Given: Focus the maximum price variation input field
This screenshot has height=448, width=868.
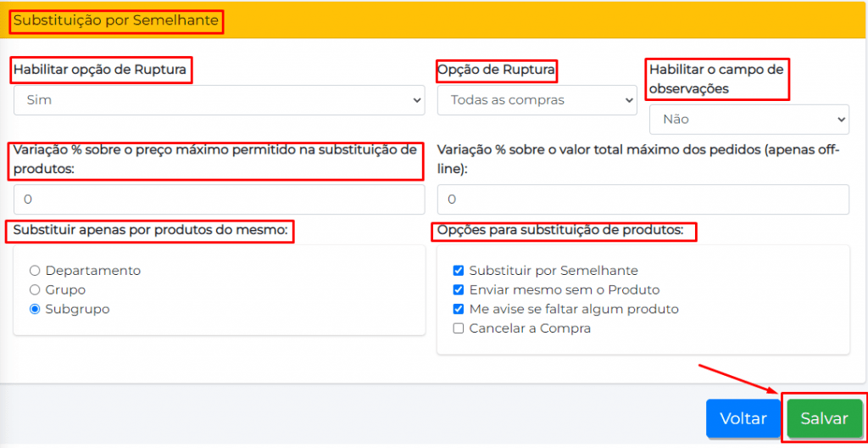Looking at the screenshot, I should tap(219, 199).
